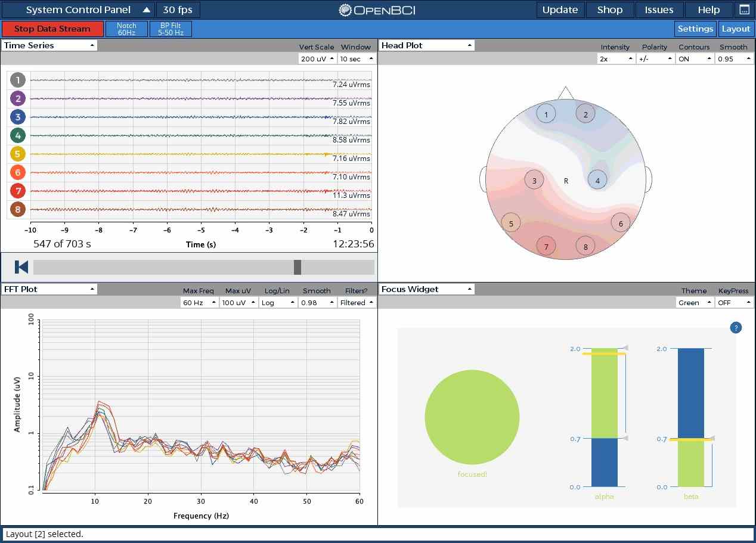This screenshot has height=543, width=756.
Task: Click the playback position scrubber
Action: click(298, 267)
